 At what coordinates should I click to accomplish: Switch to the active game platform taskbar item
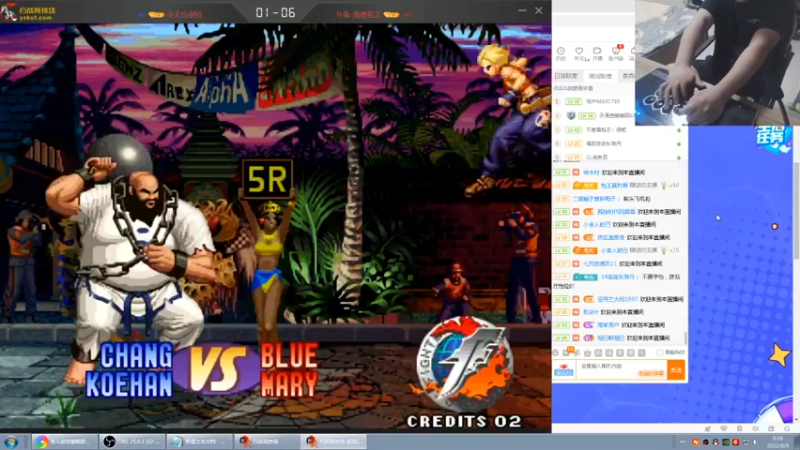click(x=334, y=442)
